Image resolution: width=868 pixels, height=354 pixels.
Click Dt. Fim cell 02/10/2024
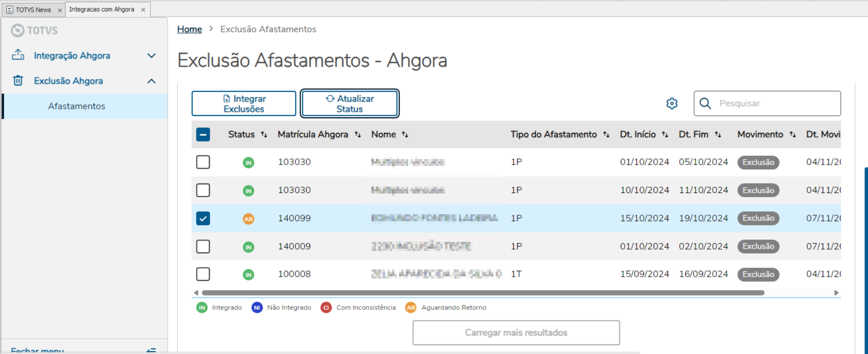pyautogui.click(x=704, y=246)
